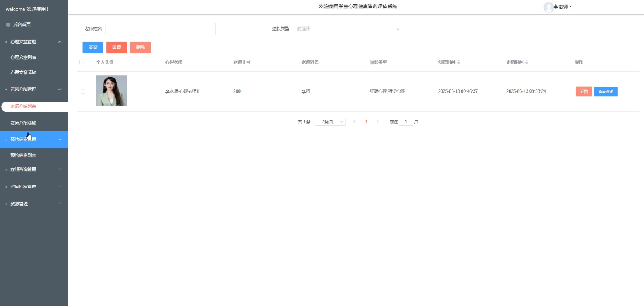Click the 详情 details button for 李四
Viewport: 644px width, 306px height.
coord(584,91)
